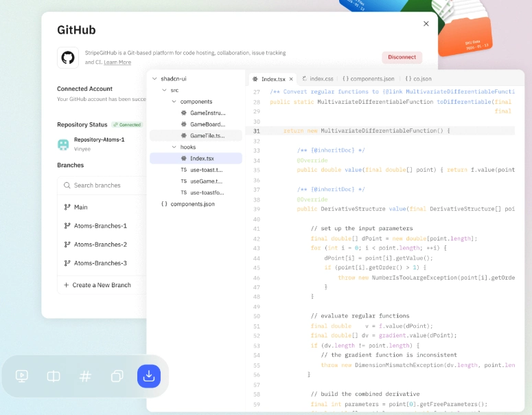532x415 pixels.
Task: Click the branch icon beside Atoms-Branches-1
Action: [x=67, y=226]
